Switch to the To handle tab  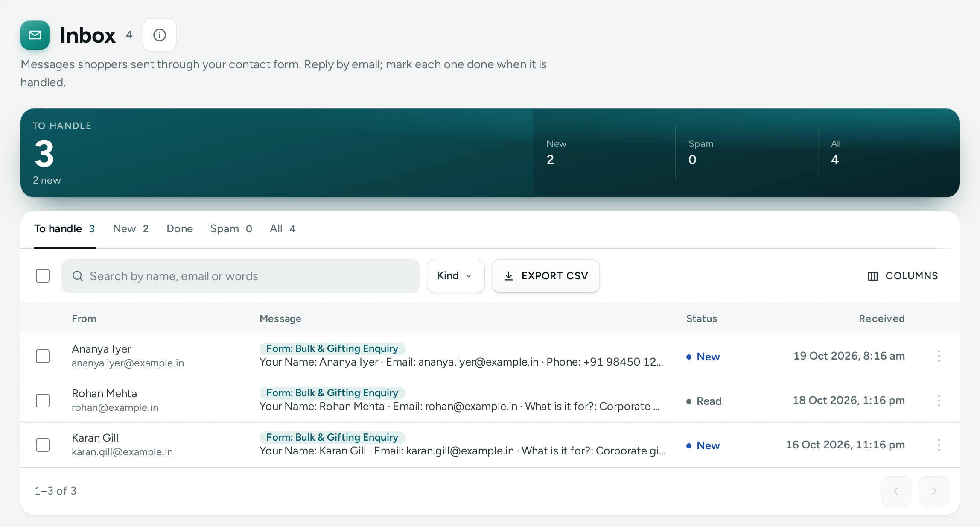[x=64, y=229]
